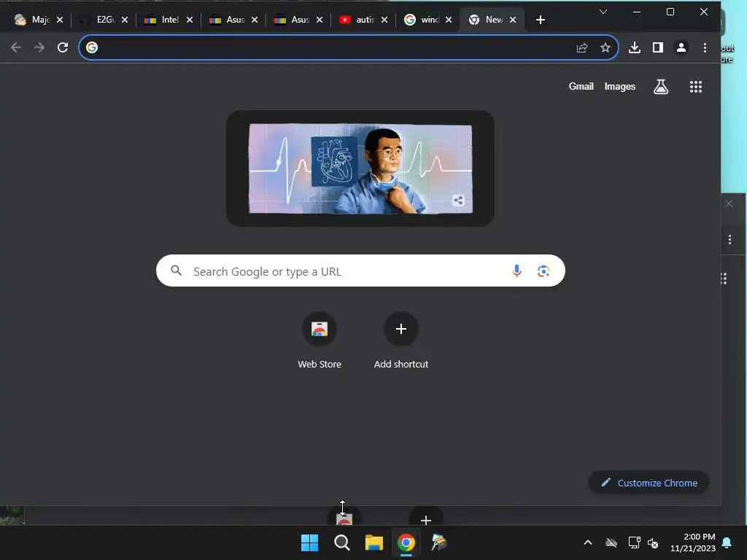Open Chrome three-dot menu
Screen dimensions: 747x560
pos(705,47)
